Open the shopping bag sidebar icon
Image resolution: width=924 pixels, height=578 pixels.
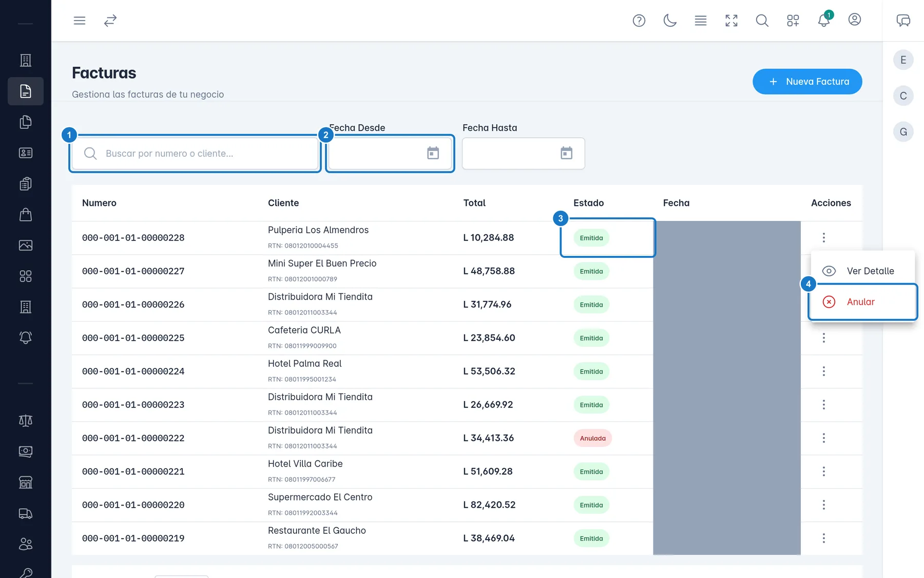(26, 215)
